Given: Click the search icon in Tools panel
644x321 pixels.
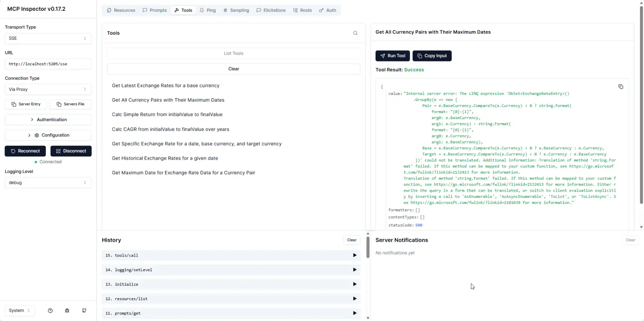Looking at the screenshot, I should point(355,33).
